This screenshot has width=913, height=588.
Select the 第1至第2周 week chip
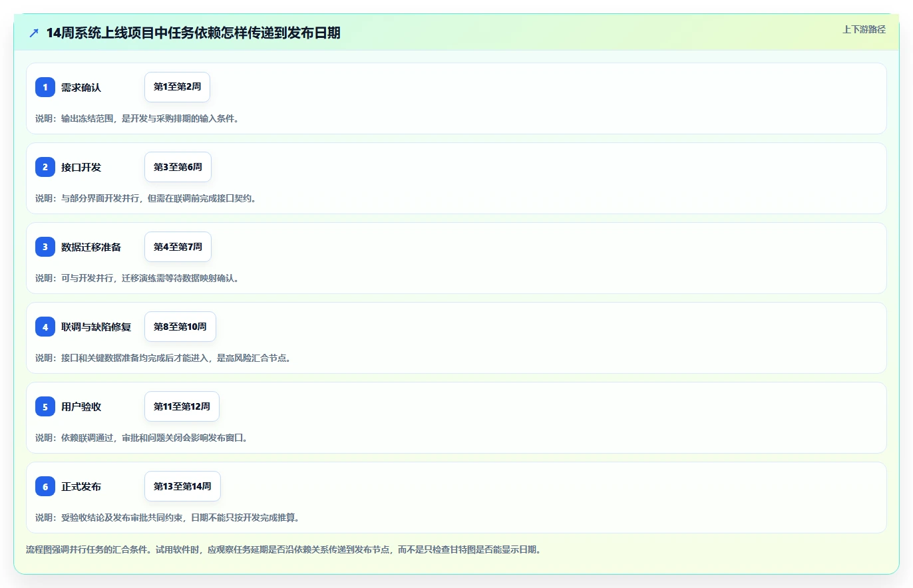click(177, 87)
